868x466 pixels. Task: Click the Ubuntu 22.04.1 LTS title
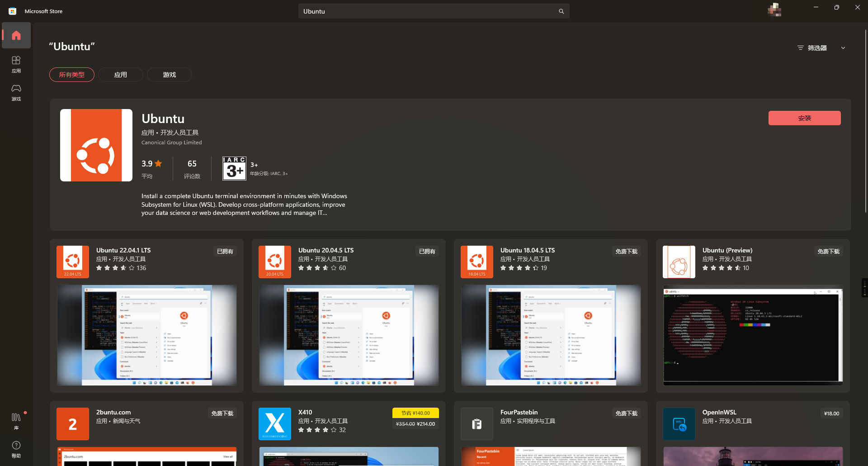pos(123,250)
